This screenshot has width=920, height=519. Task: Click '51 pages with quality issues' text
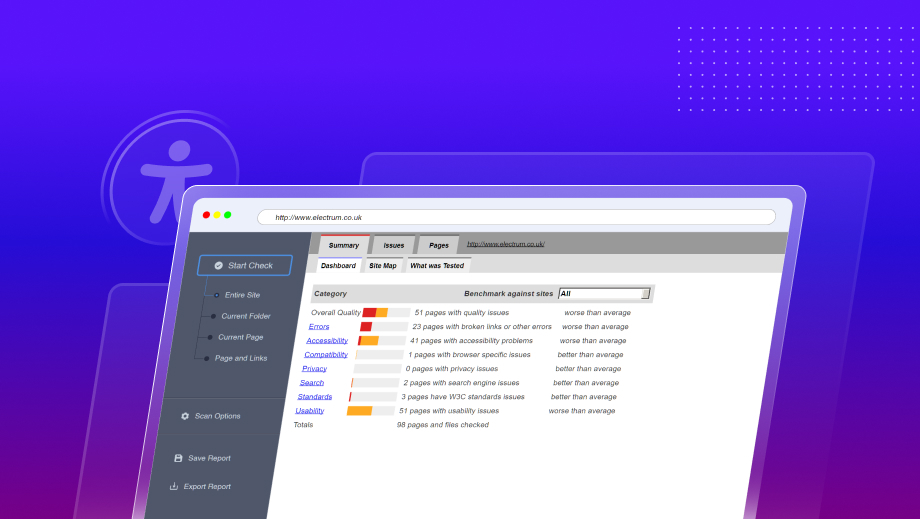point(462,313)
